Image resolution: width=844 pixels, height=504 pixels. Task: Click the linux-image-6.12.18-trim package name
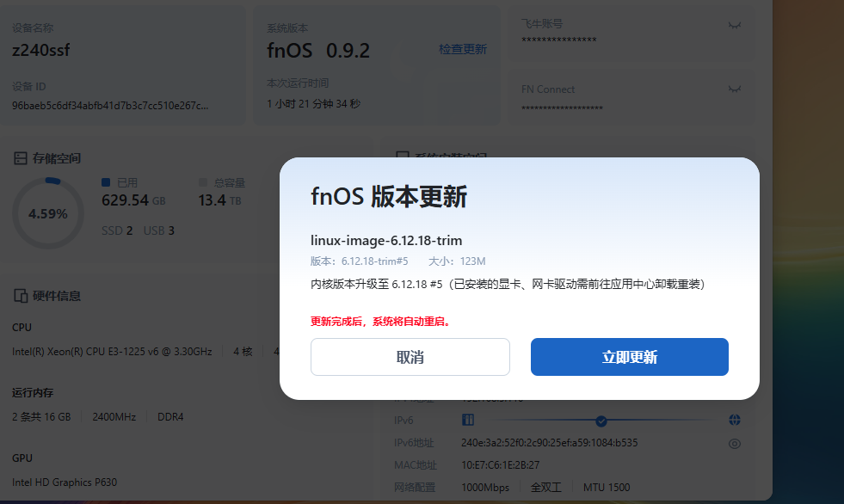pyautogui.click(x=386, y=241)
